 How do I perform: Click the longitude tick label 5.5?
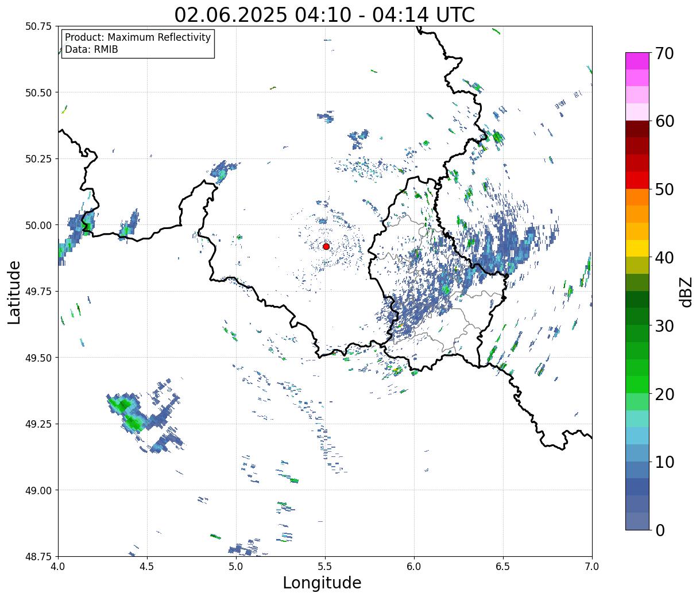pyautogui.click(x=325, y=567)
